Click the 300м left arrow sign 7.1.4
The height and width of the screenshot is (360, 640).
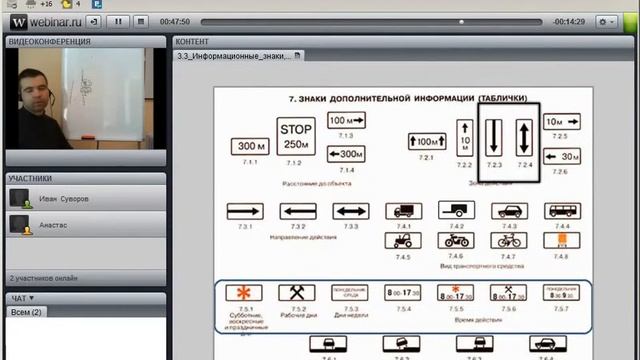pos(346,154)
